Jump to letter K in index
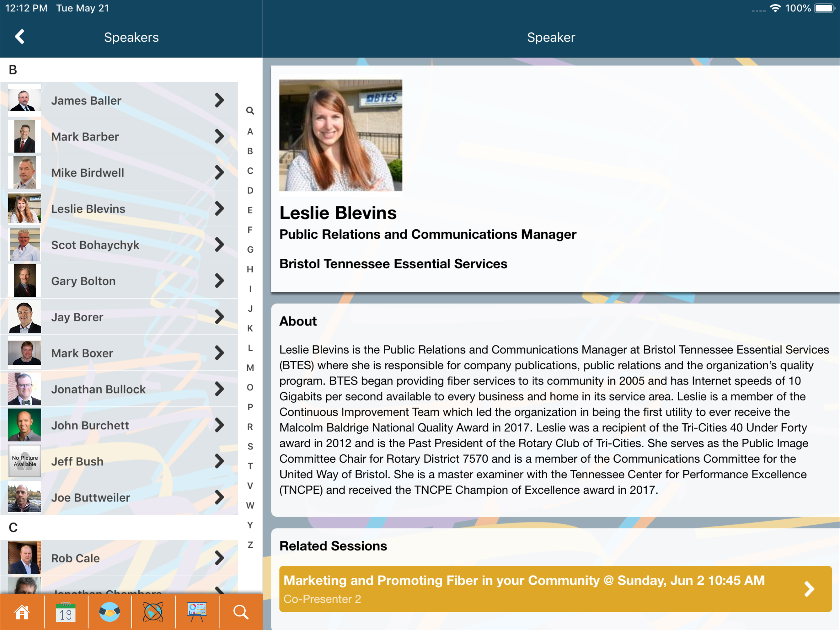The height and width of the screenshot is (630, 840). point(250,328)
